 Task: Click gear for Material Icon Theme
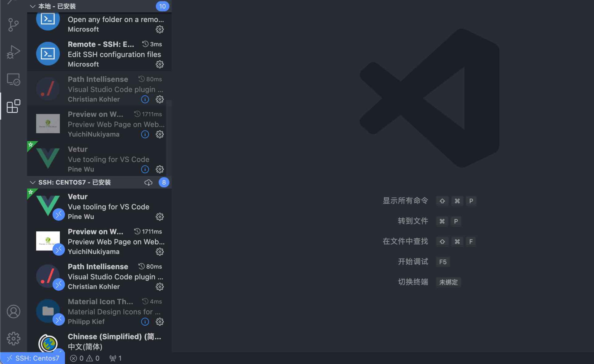(x=160, y=322)
